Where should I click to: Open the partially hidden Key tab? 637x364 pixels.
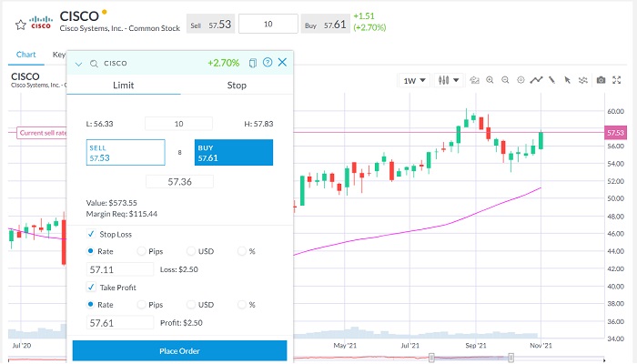(x=59, y=55)
